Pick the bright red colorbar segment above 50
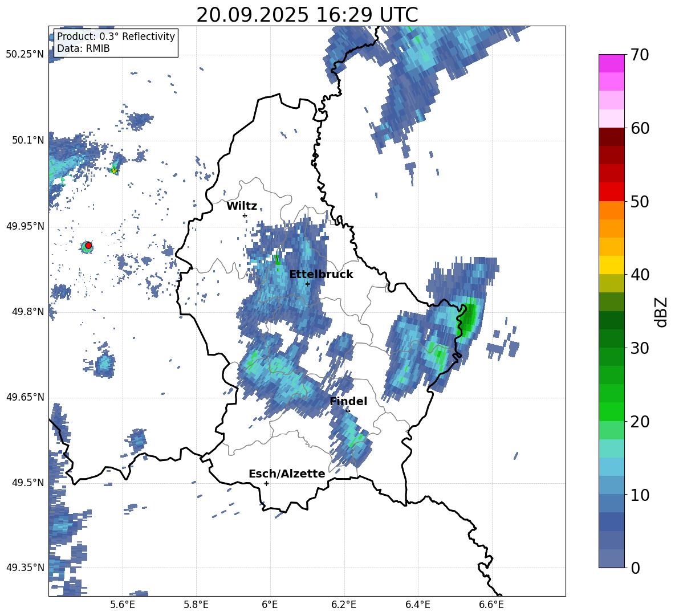This screenshot has width=675, height=616. pos(612,191)
